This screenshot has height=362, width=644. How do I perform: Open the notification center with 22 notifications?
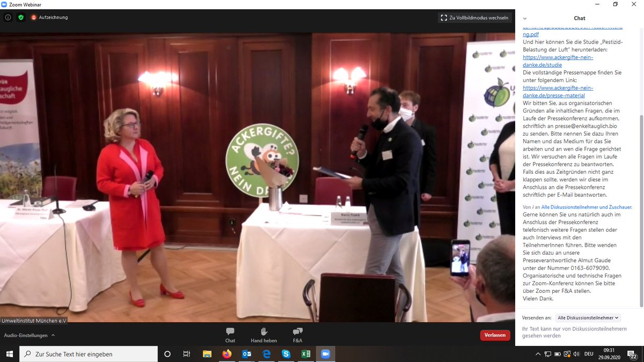coord(632,354)
